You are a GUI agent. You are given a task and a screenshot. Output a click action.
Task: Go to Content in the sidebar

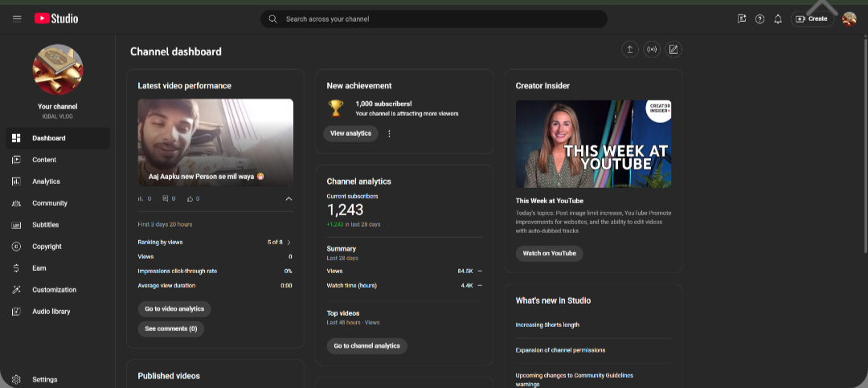coord(44,160)
